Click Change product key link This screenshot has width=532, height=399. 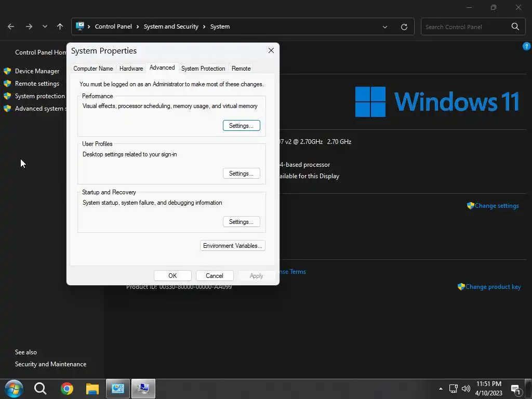[x=493, y=287]
